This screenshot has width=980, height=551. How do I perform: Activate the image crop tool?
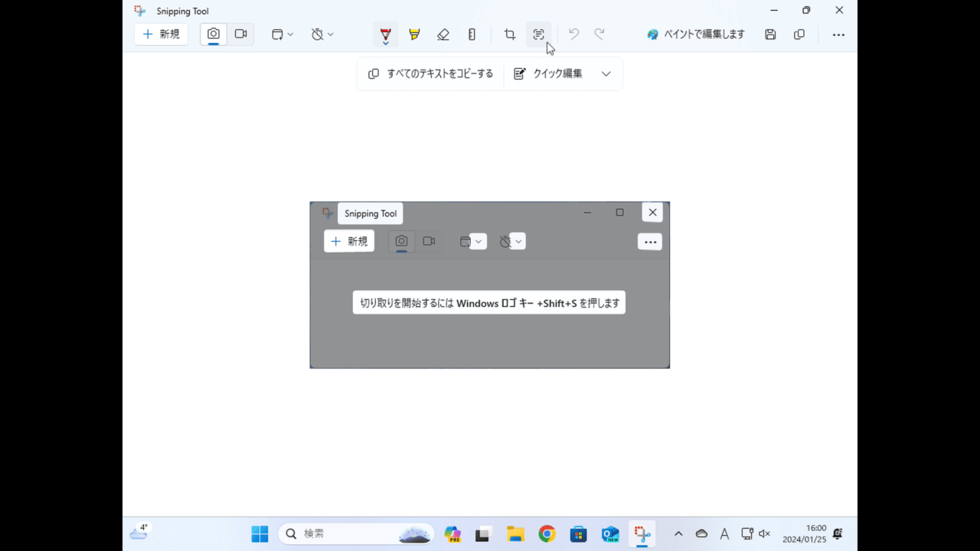click(x=510, y=34)
